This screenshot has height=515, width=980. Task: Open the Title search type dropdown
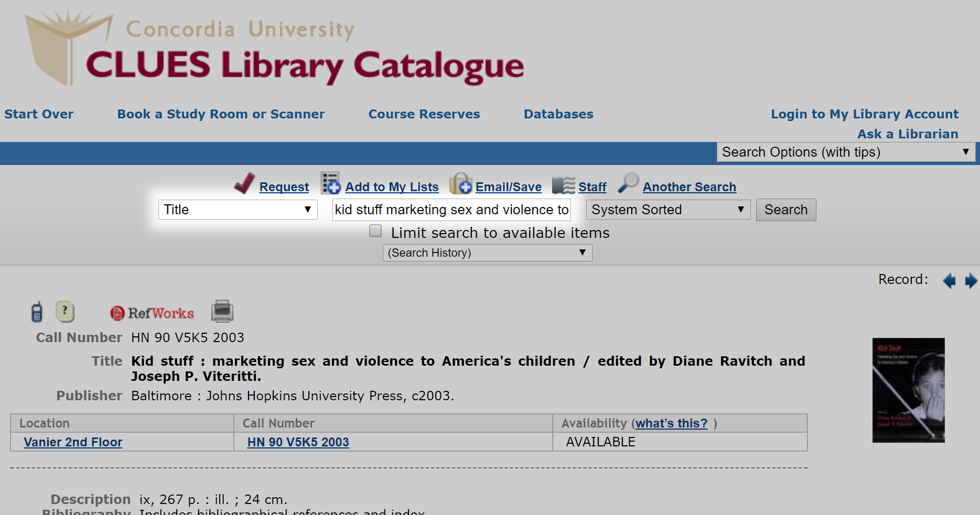(238, 210)
